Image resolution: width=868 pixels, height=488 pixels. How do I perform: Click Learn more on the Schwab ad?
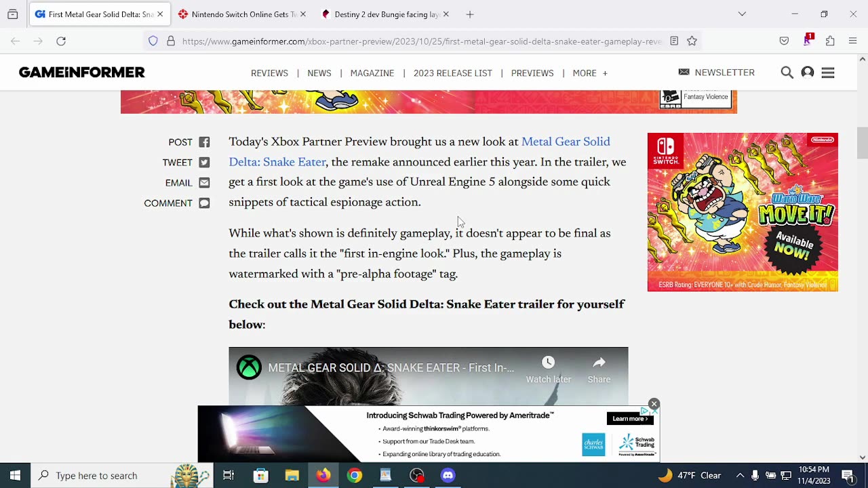pyautogui.click(x=630, y=419)
